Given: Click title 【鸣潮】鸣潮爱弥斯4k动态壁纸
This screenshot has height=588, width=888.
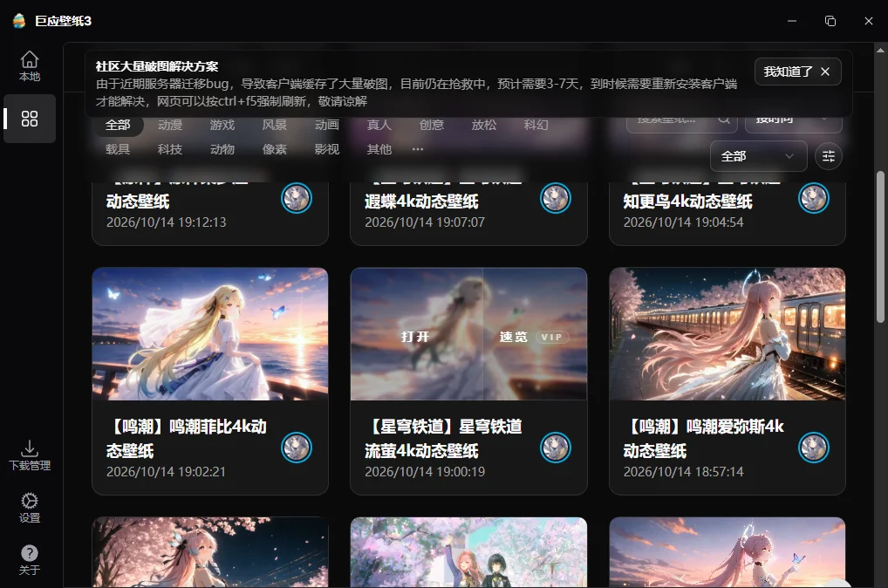Looking at the screenshot, I should pos(703,439).
